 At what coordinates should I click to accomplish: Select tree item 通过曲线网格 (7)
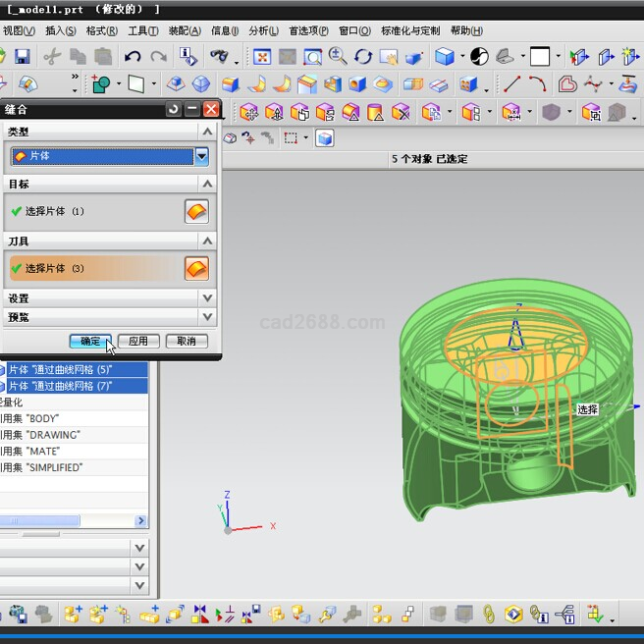pyautogui.click(x=74, y=386)
